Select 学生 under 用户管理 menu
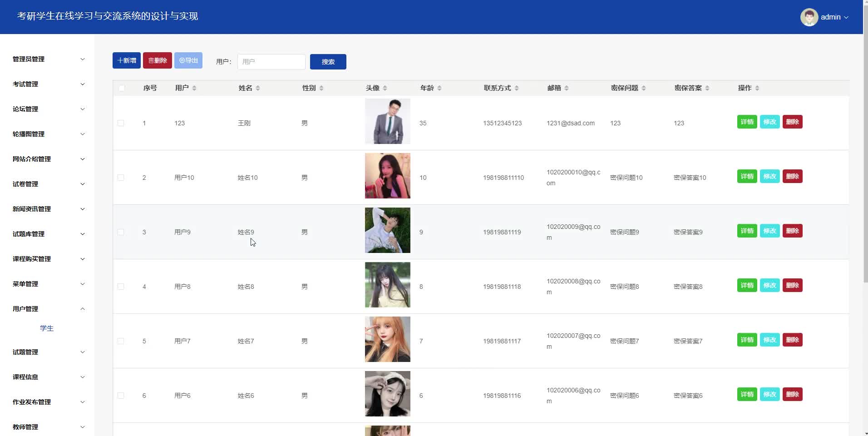 coord(47,328)
